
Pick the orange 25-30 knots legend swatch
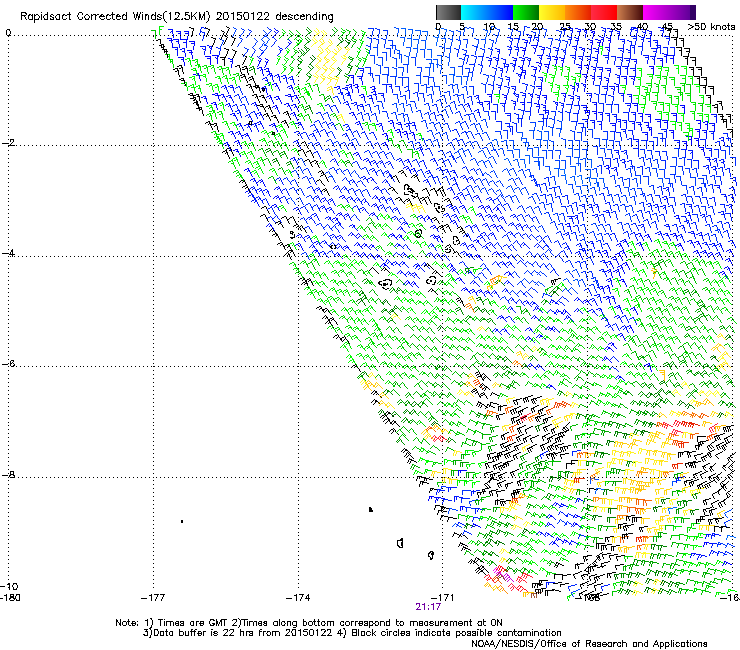tap(578, 12)
